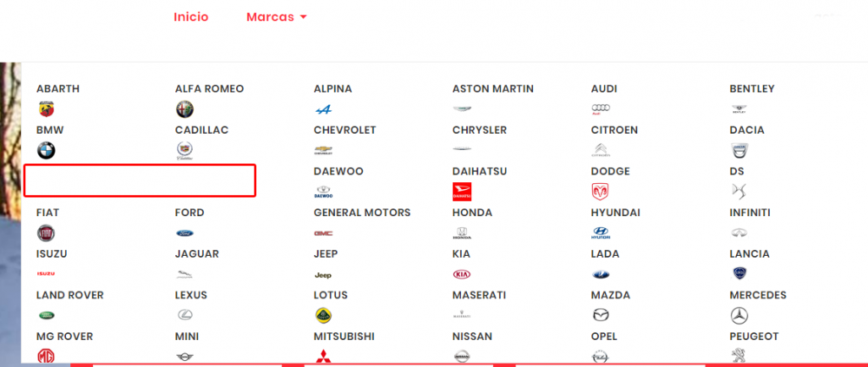Click the Lada blue oval logo

[601, 274]
